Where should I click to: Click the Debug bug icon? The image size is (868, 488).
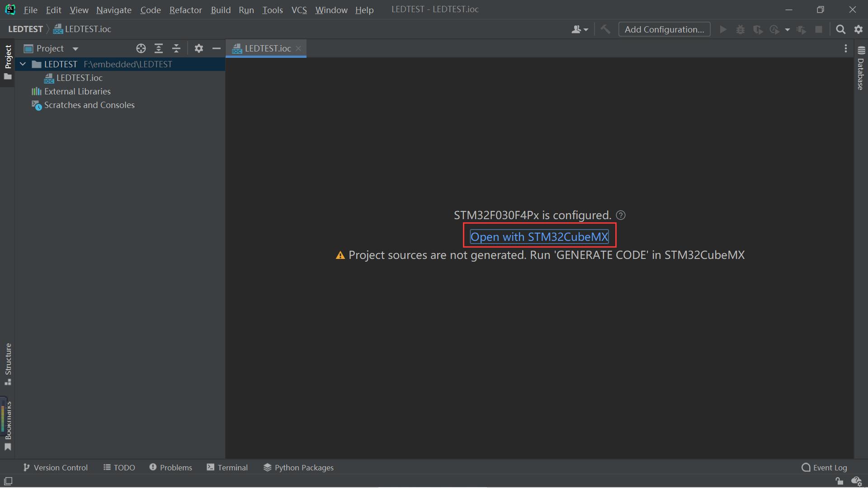pyautogui.click(x=741, y=29)
